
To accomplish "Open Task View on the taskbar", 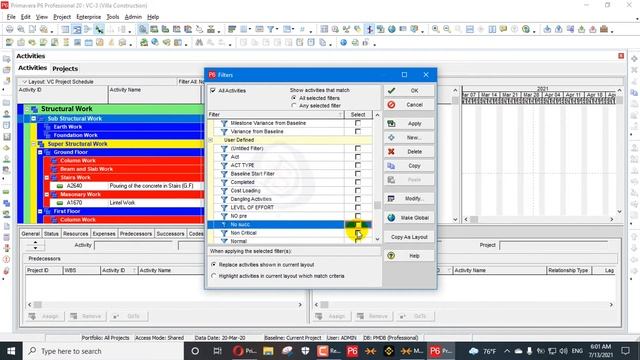I will 218,351.
